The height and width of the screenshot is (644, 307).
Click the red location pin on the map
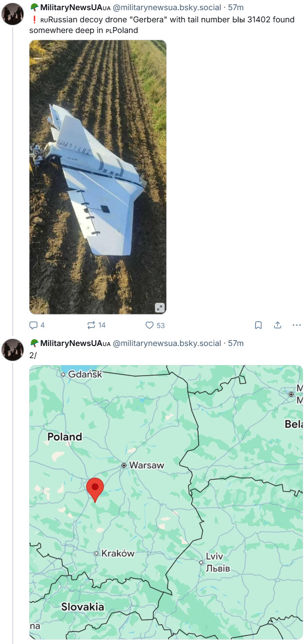(95, 488)
